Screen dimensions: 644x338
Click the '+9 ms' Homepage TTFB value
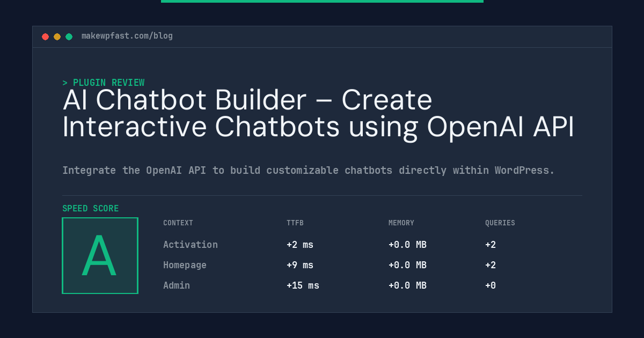click(x=300, y=265)
